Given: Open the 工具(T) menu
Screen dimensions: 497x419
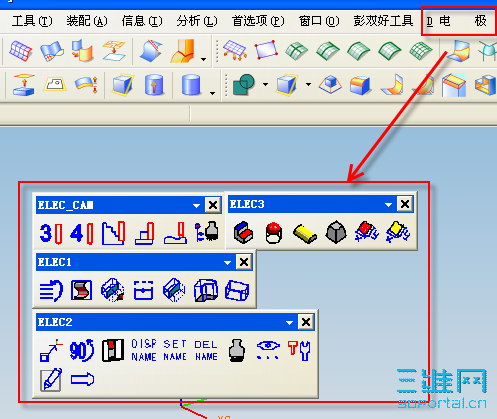Looking at the screenshot, I should pos(32,21).
